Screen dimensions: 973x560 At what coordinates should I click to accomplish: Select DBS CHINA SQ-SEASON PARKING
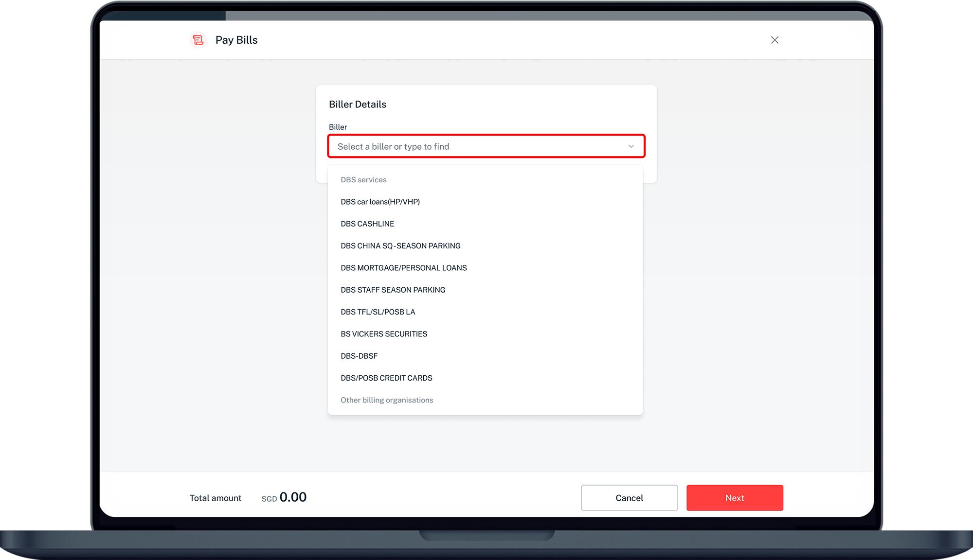(400, 245)
